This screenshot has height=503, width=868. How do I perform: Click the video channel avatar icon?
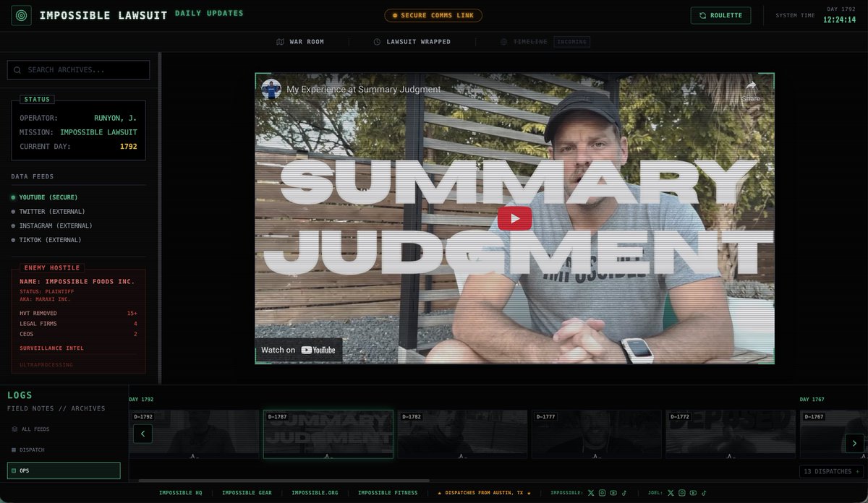[x=271, y=90]
